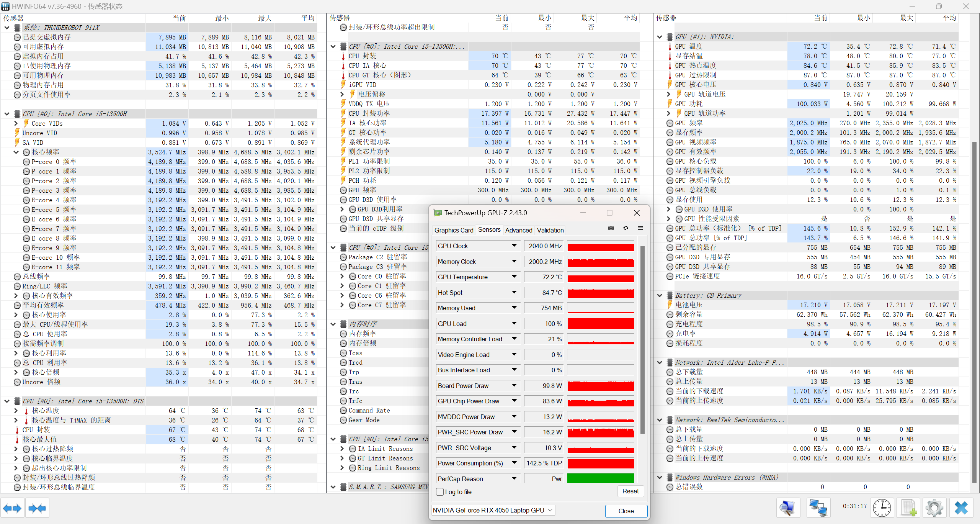Open the GPU Clock sensor dropdown
The width and height of the screenshot is (980, 524).
click(x=514, y=246)
